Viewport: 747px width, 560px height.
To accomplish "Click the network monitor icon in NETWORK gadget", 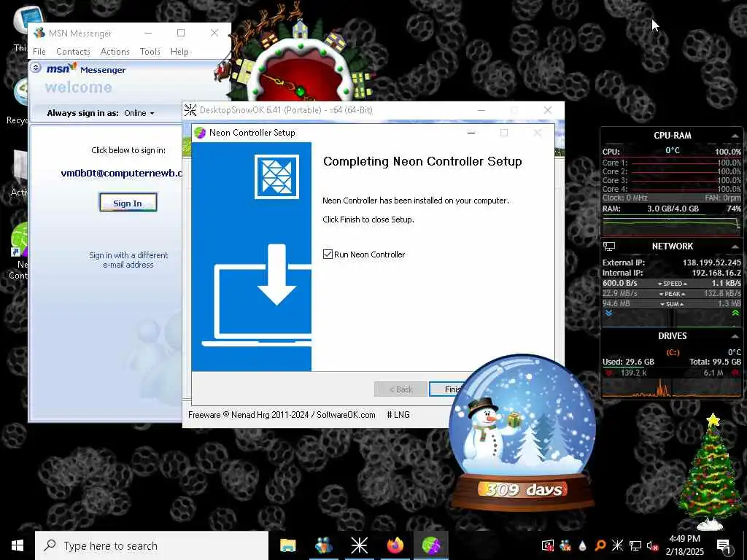I will pyautogui.click(x=609, y=246).
